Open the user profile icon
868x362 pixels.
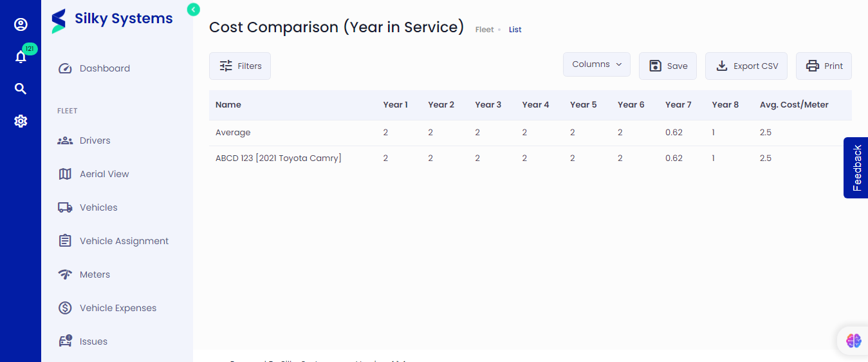21,24
